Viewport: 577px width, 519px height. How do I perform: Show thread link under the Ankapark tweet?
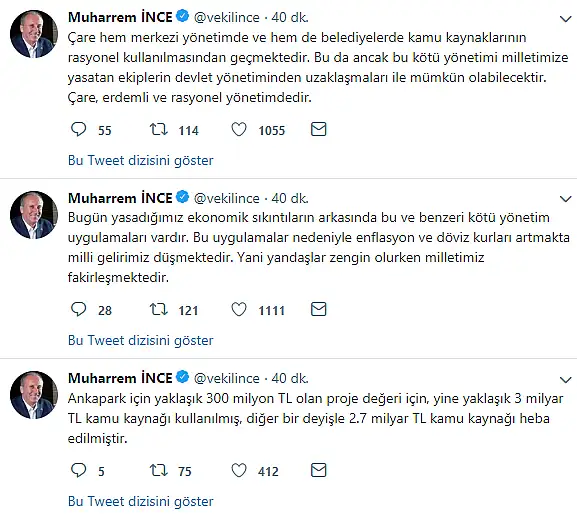[141, 501]
